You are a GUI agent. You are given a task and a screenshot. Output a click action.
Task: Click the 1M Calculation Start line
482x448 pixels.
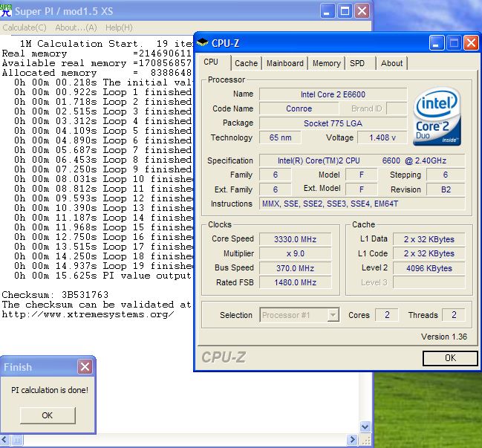coord(106,44)
